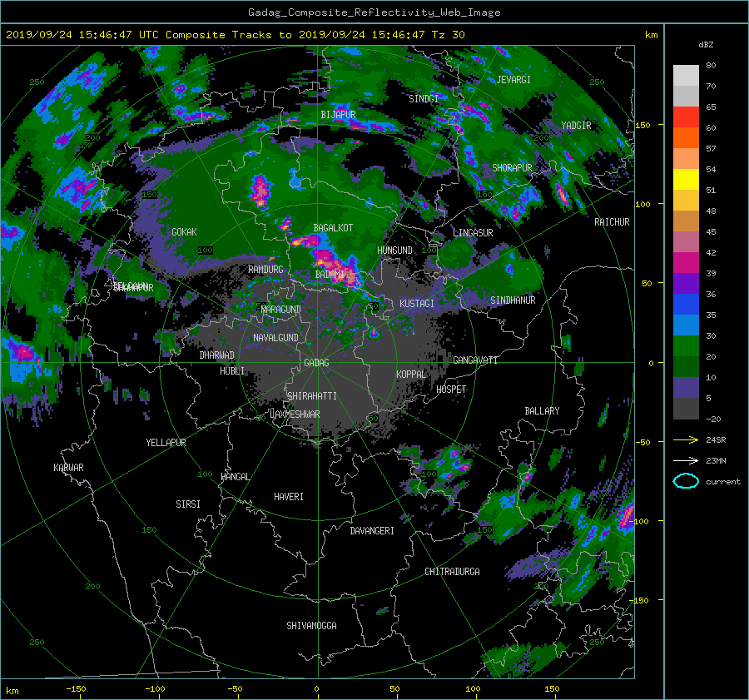Pick the dark orange 57-60 dBZ swatch

click(686, 138)
